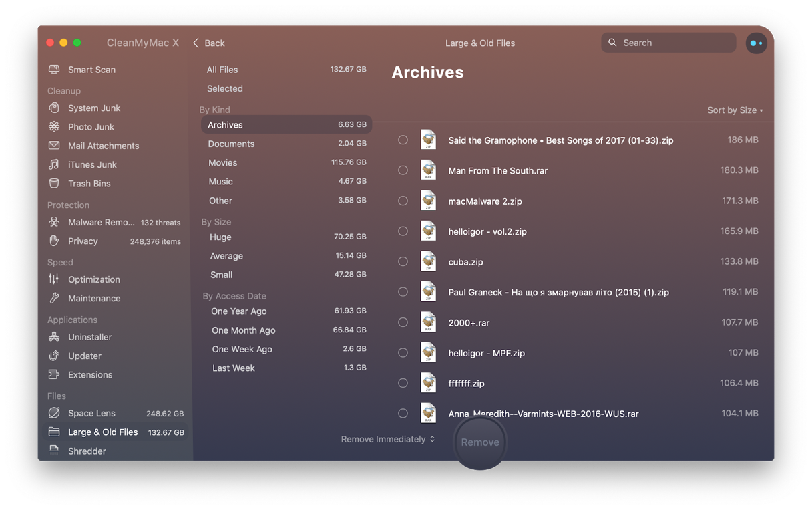Image resolution: width=812 pixels, height=508 pixels.
Task: Tick the cuba.zip checkbox
Action: click(403, 261)
